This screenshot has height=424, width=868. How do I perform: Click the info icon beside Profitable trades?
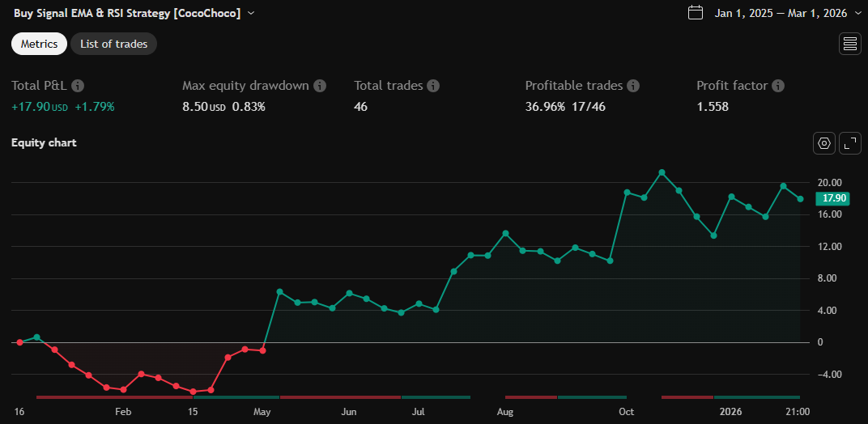(x=633, y=86)
